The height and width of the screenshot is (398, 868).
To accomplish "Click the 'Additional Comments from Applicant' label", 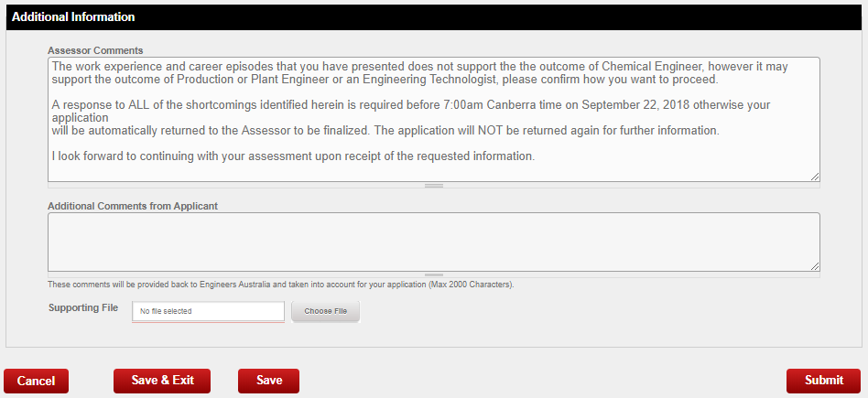I will (x=132, y=206).
